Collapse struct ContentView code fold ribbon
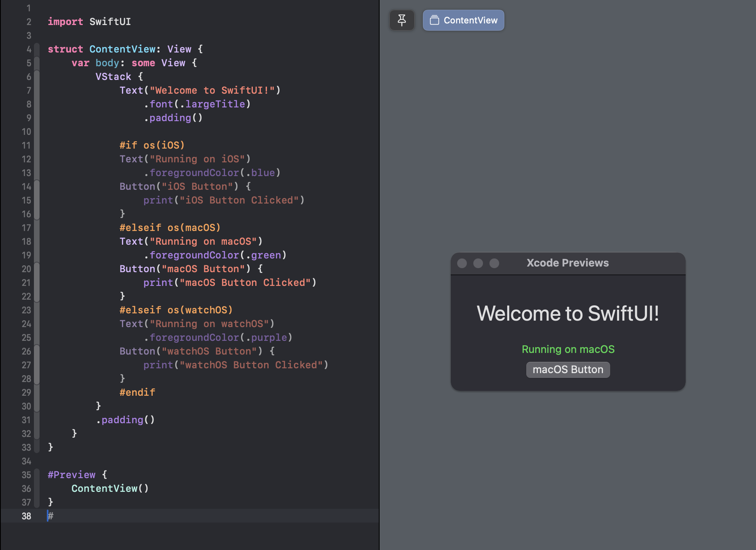This screenshot has width=756, height=550. (x=37, y=49)
